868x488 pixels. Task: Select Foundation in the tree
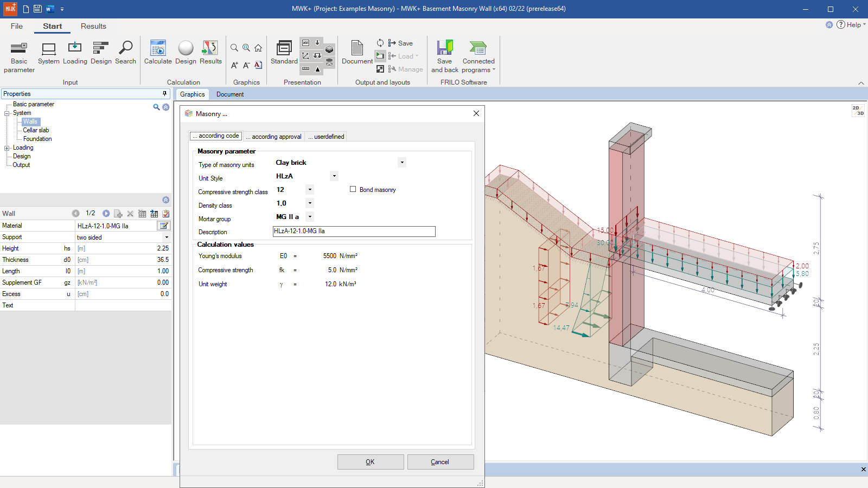click(37, 139)
